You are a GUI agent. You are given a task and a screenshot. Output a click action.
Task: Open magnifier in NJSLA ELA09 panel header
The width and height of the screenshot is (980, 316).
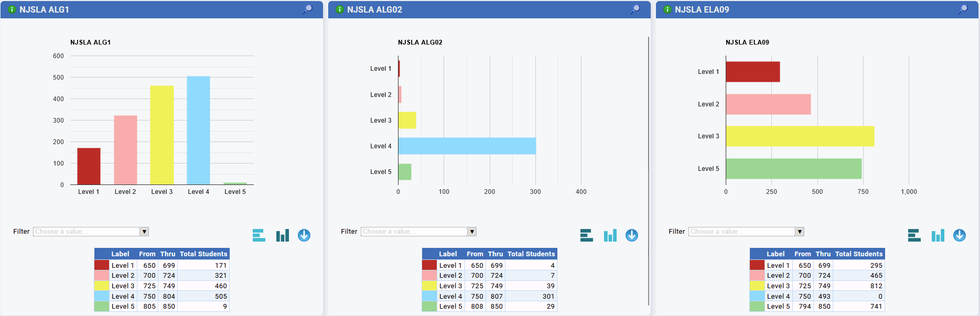[963, 9]
